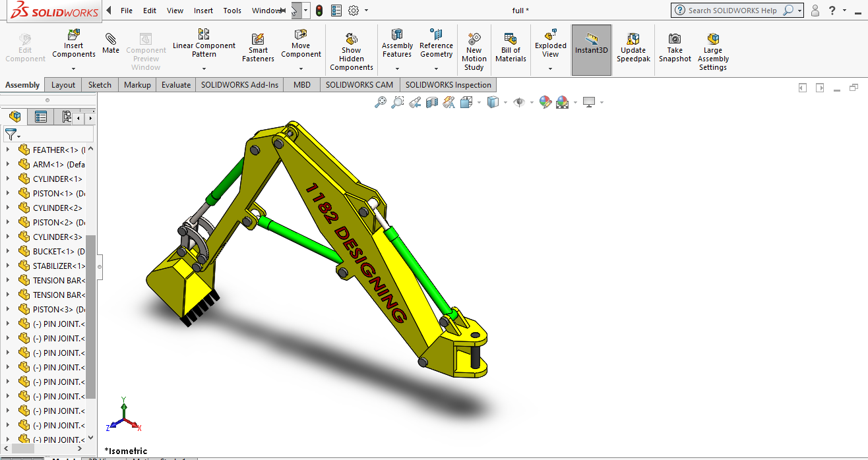Viewport: 868px width, 460px height.
Task: Open Insert Components dropdown arrow
Action: [74, 68]
